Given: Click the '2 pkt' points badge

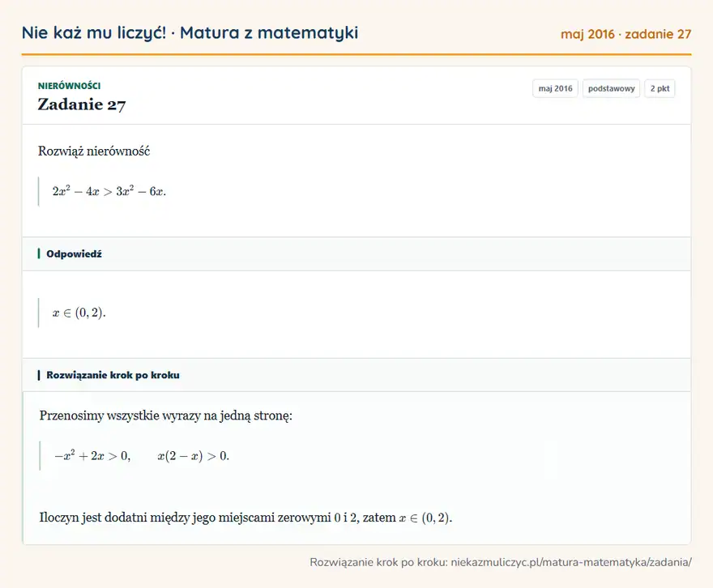Looking at the screenshot, I should pos(660,88).
